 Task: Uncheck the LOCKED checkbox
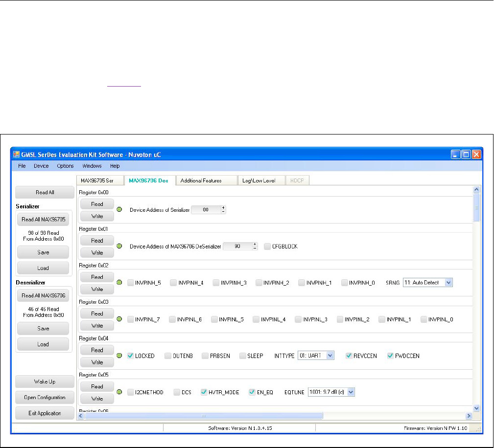click(131, 356)
